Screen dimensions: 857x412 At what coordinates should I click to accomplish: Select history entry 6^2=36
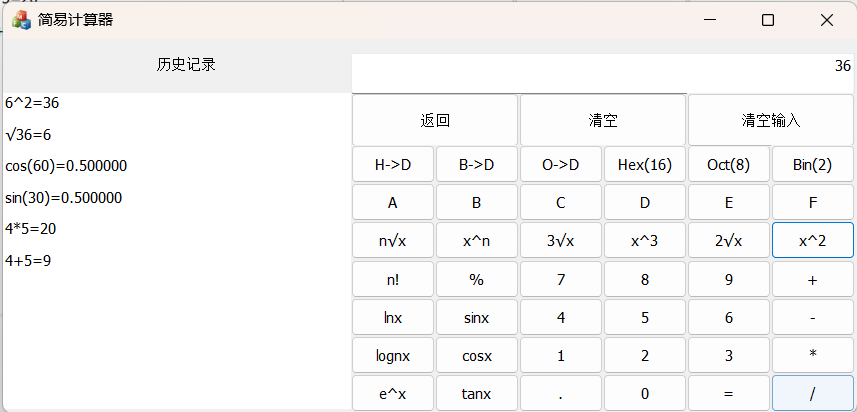[34, 102]
